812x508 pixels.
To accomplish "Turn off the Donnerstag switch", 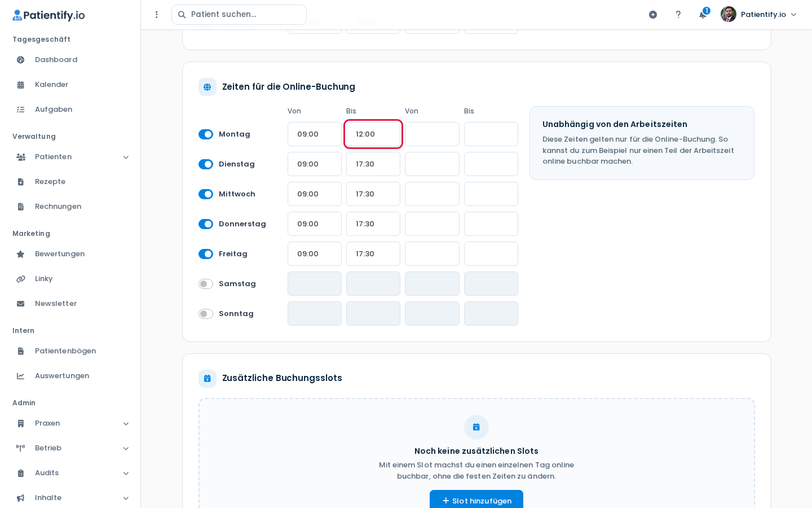I will tap(206, 224).
